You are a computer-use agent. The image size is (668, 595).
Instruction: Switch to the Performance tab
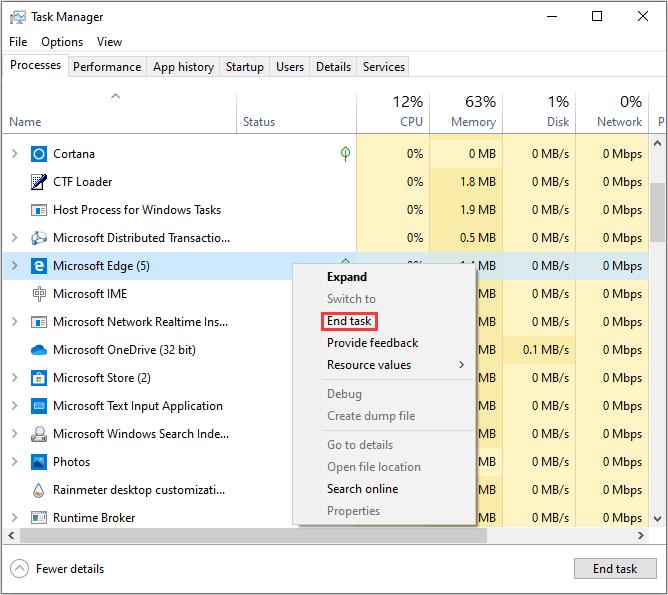pos(107,67)
